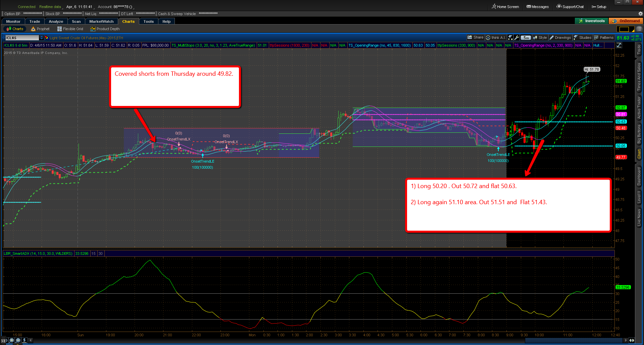Open the Prophet chart view
Image resolution: width=644 pixels, height=345 pixels.
[x=40, y=29]
